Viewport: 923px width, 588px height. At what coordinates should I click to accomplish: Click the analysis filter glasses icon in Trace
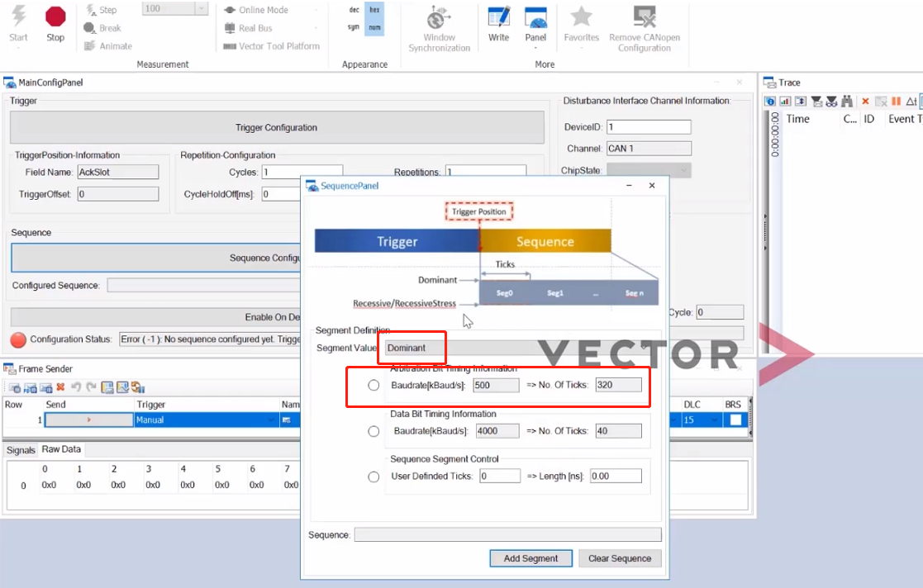(x=831, y=102)
